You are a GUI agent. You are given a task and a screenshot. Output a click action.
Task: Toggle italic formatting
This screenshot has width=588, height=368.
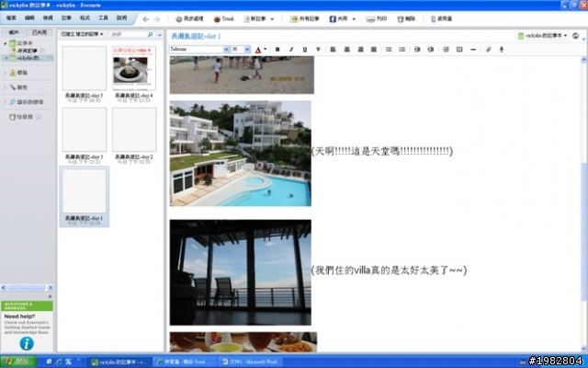point(291,50)
